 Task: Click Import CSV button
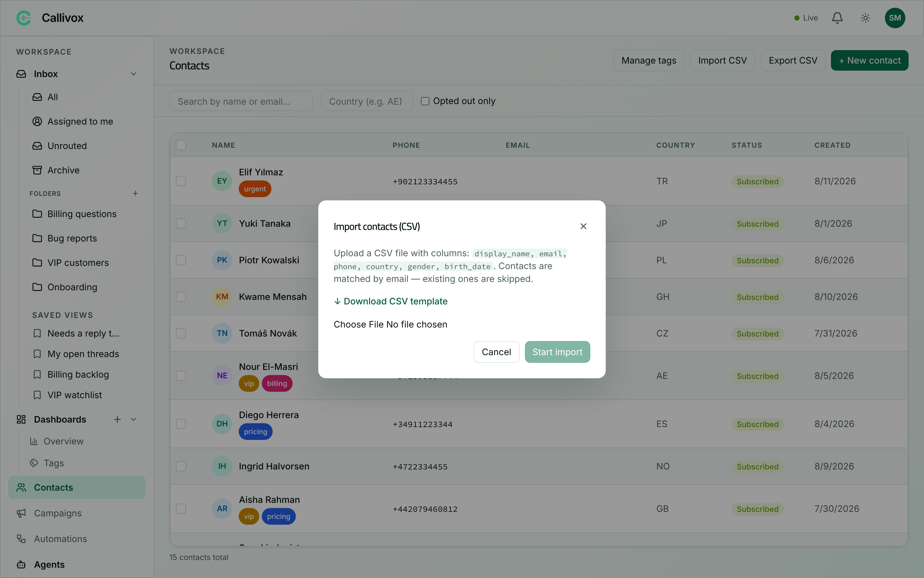(x=722, y=60)
